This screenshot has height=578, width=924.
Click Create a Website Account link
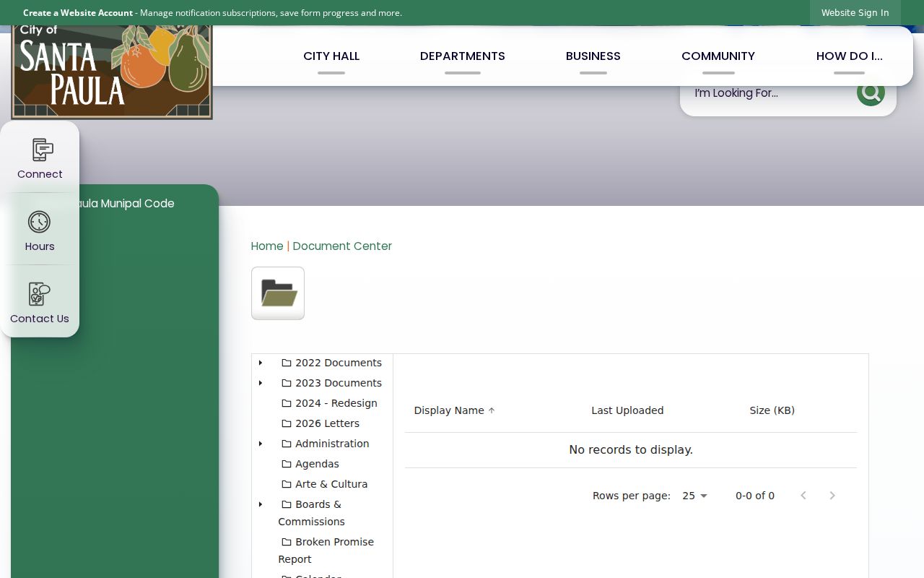point(78,13)
